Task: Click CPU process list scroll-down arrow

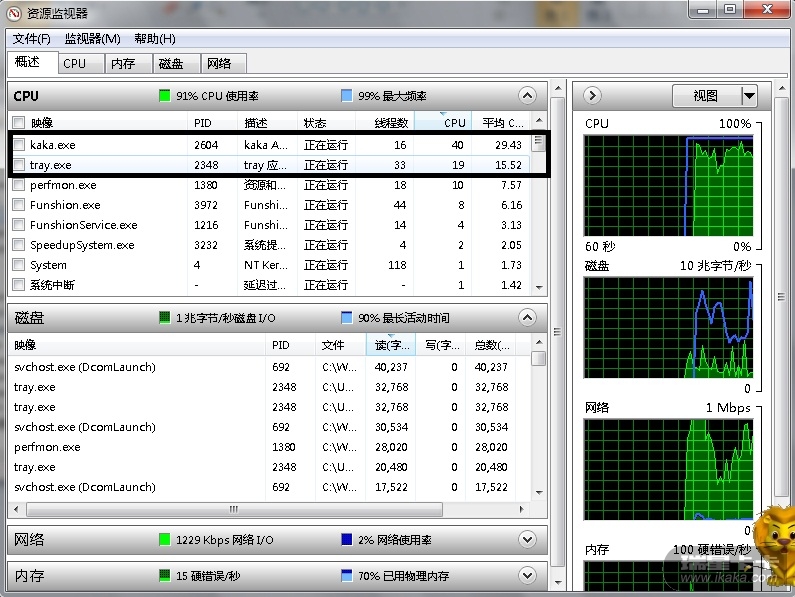Action: (x=539, y=288)
